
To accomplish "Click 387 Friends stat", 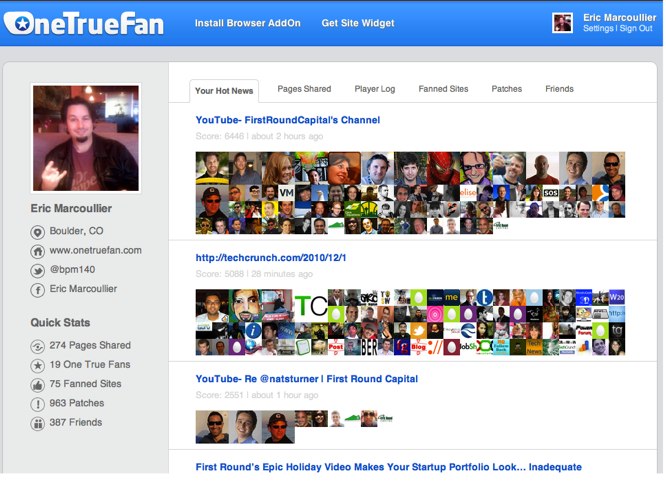I will pos(76,423).
